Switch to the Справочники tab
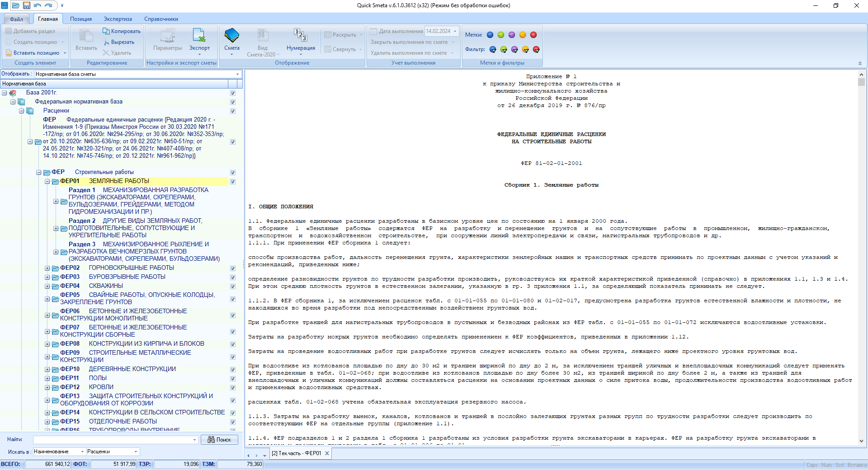The width and height of the screenshot is (868, 470). pos(161,19)
